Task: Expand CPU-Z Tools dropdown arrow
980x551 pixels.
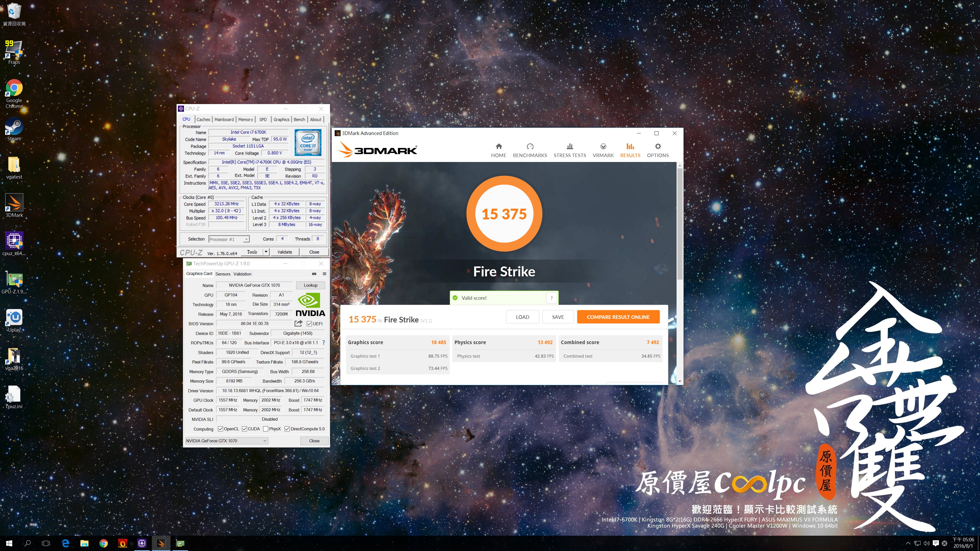Action: tap(266, 252)
